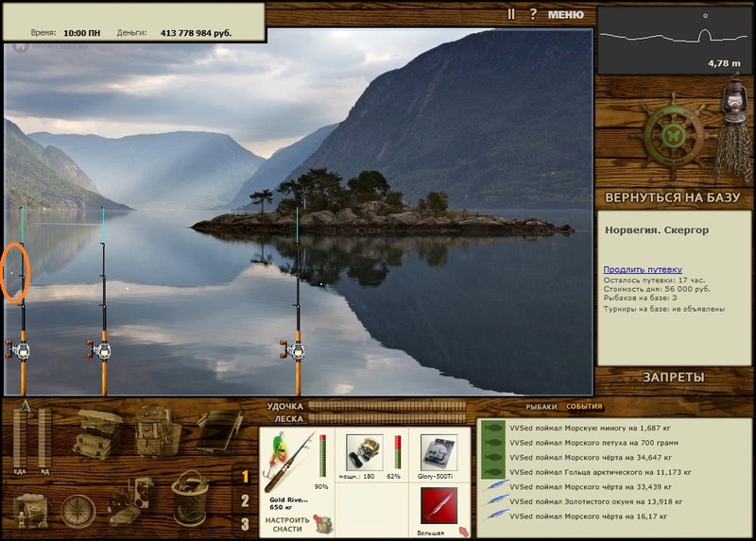Open the compass icon
756x541 pixels.
[78, 511]
